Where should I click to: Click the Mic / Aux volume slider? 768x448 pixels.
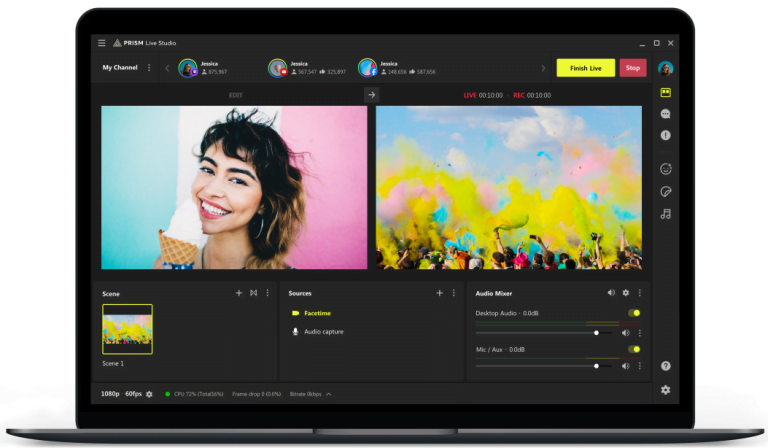pos(540,366)
